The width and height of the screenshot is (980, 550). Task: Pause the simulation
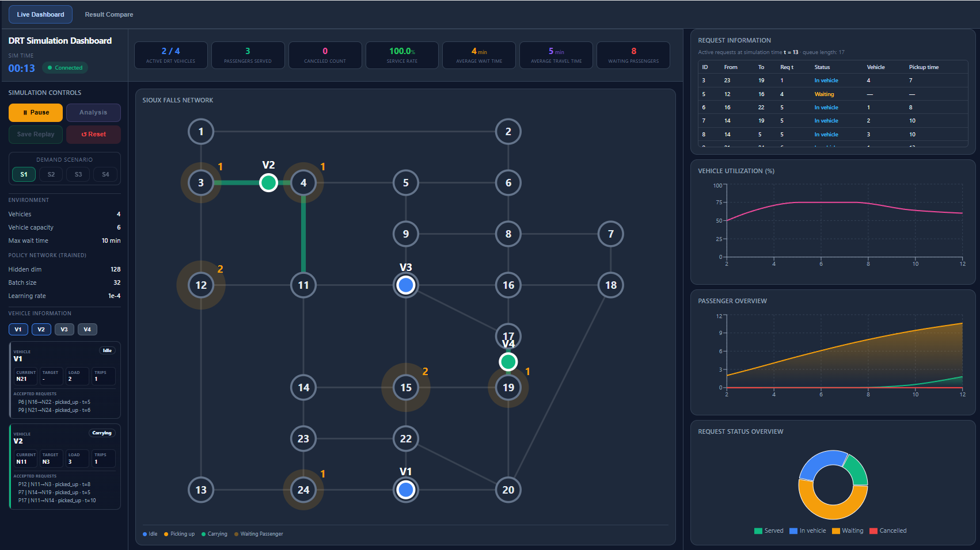pos(36,113)
